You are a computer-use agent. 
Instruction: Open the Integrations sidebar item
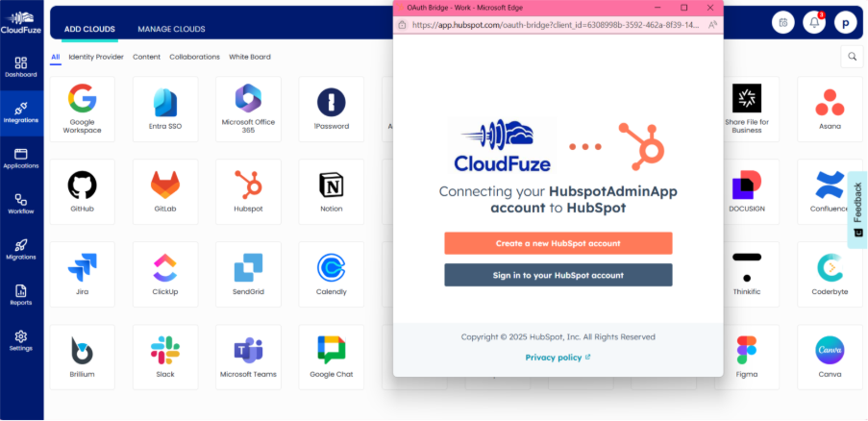tap(21, 112)
